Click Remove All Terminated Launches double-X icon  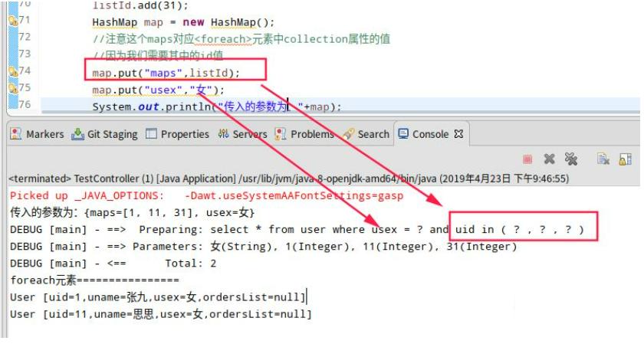pyautogui.click(x=571, y=159)
